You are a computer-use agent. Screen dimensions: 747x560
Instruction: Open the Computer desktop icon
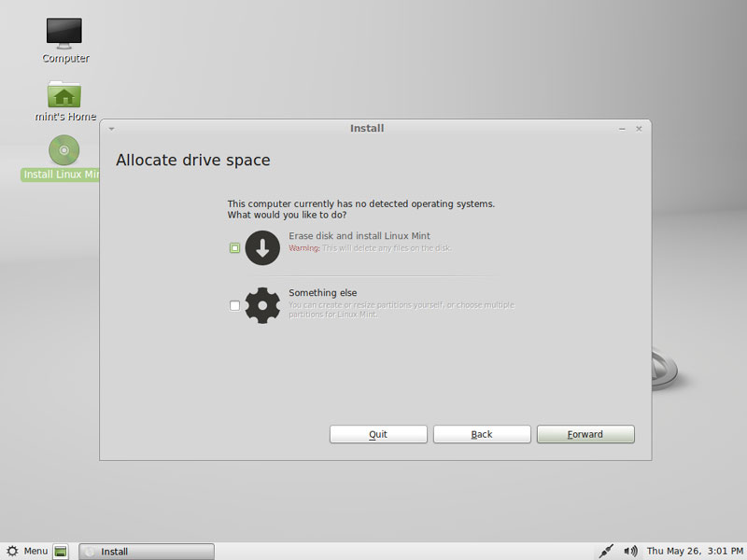point(64,34)
